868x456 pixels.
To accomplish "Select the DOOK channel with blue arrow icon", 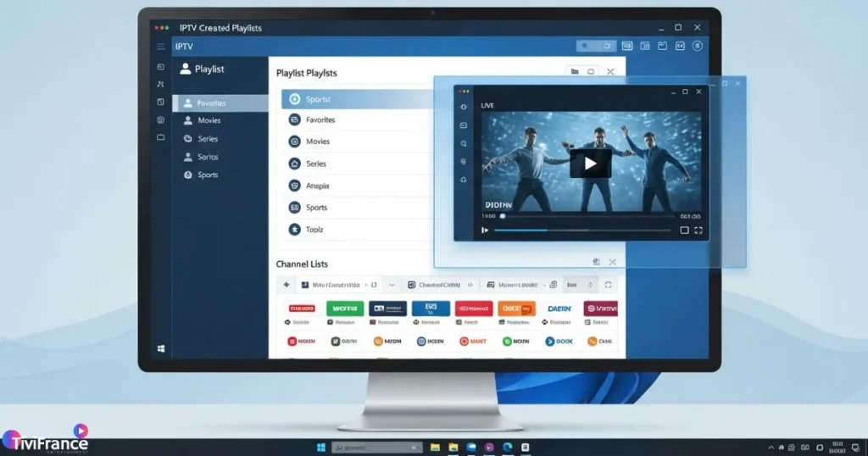I will (x=559, y=342).
